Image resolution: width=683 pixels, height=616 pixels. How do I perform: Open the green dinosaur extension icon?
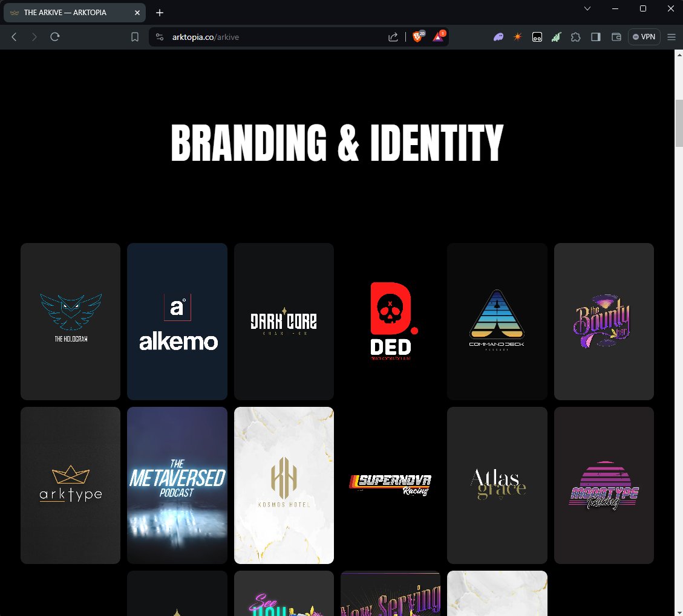pyautogui.click(x=556, y=37)
